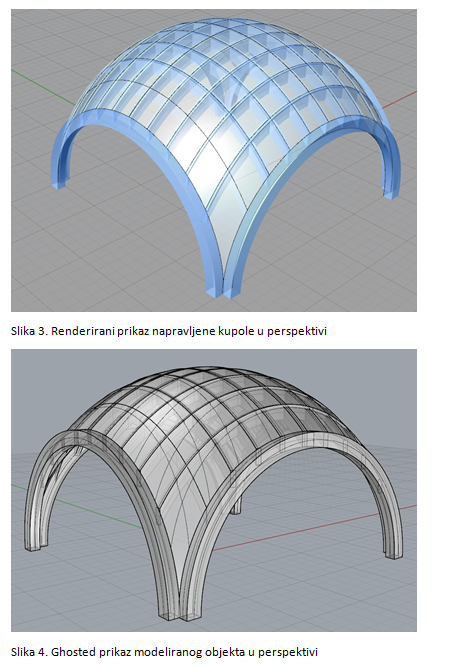Select the grey ghosted dome image
The width and height of the screenshot is (466, 665).
point(214,490)
